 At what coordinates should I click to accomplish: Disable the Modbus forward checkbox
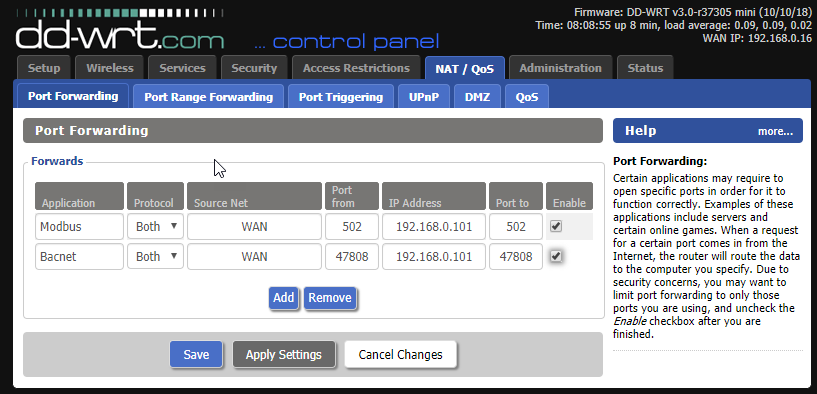coord(556,226)
